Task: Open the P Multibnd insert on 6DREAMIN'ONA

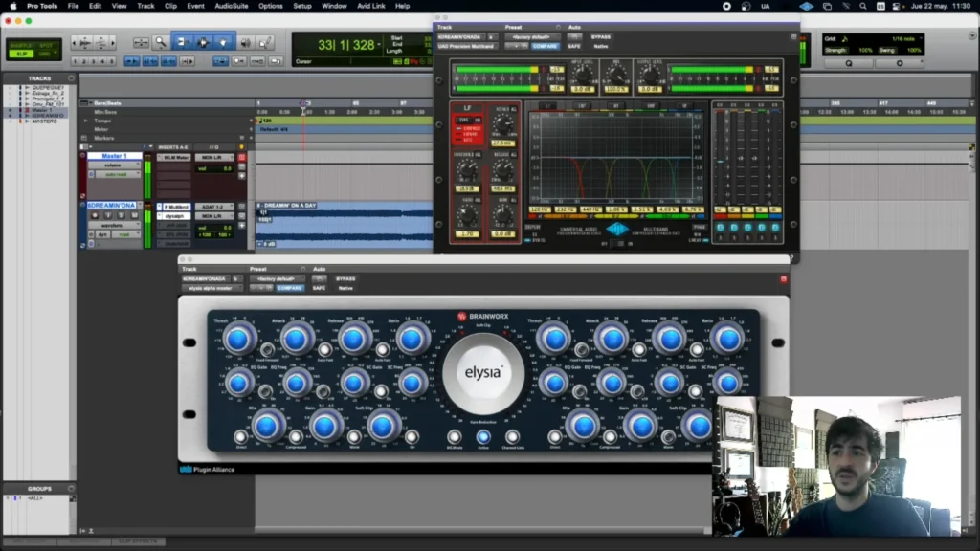Action: [x=176, y=207]
